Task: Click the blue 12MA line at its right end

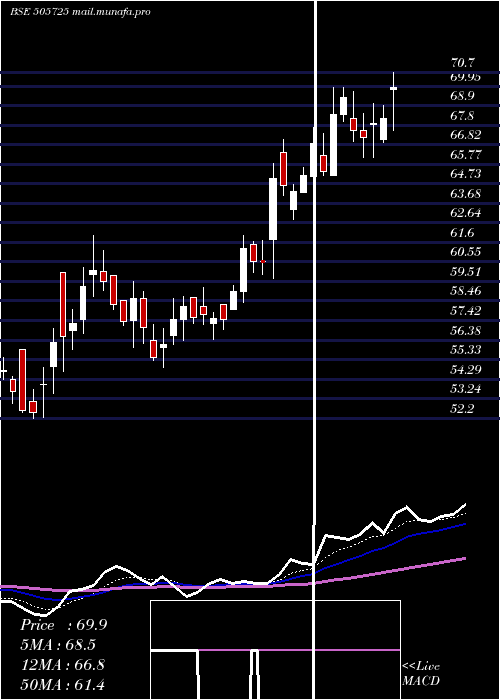Action: pyautogui.click(x=463, y=525)
